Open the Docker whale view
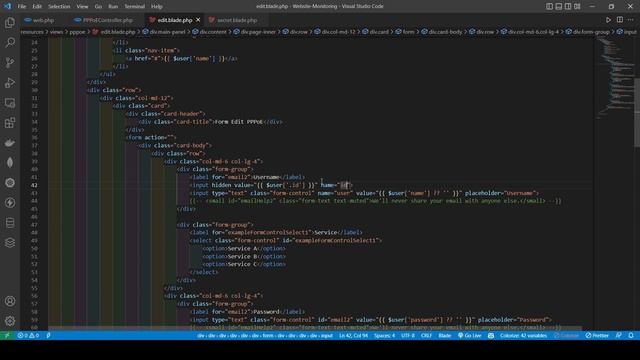Screen dimensions: 640x360 (x=10, y=143)
